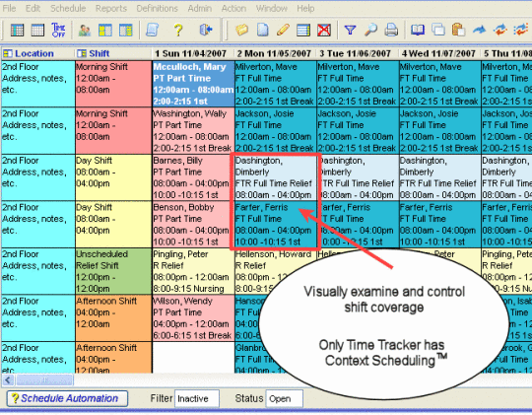Open the scroll document report icon
Image resolution: width=532 pixels, height=415 pixels.
tap(153, 30)
